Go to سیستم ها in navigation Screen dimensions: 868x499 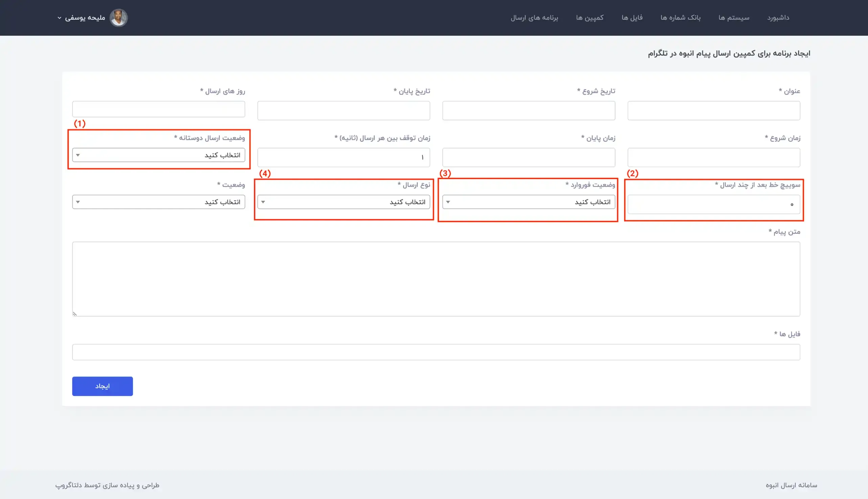click(x=733, y=18)
